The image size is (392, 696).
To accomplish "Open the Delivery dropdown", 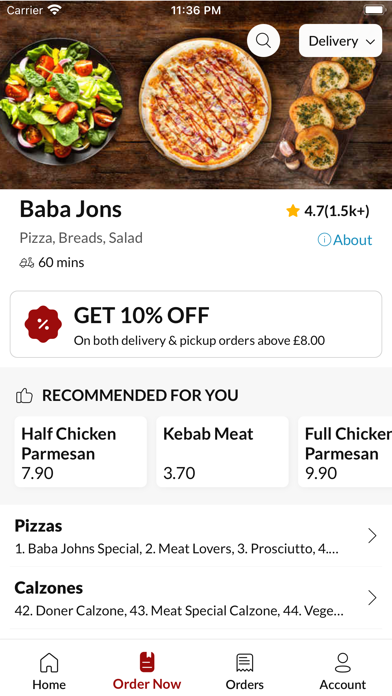I will [x=341, y=41].
